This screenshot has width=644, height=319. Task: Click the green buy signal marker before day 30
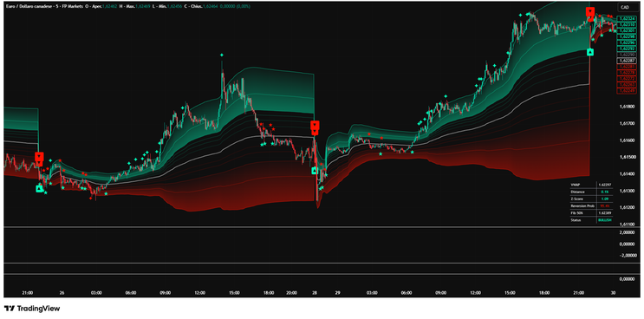click(590, 52)
